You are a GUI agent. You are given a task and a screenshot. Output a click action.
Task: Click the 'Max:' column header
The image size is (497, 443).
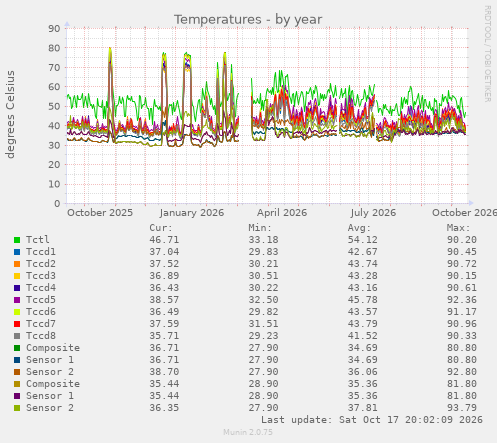[x=458, y=228]
